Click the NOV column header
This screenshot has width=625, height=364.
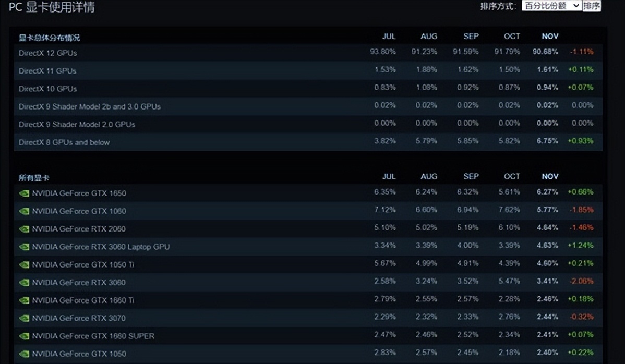[549, 36]
